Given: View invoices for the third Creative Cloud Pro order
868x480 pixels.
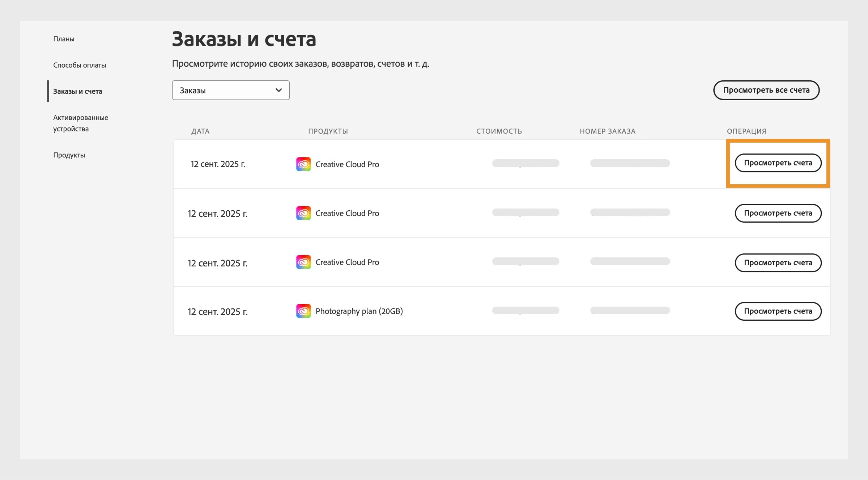Looking at the screenshot, I should point(778,262).
